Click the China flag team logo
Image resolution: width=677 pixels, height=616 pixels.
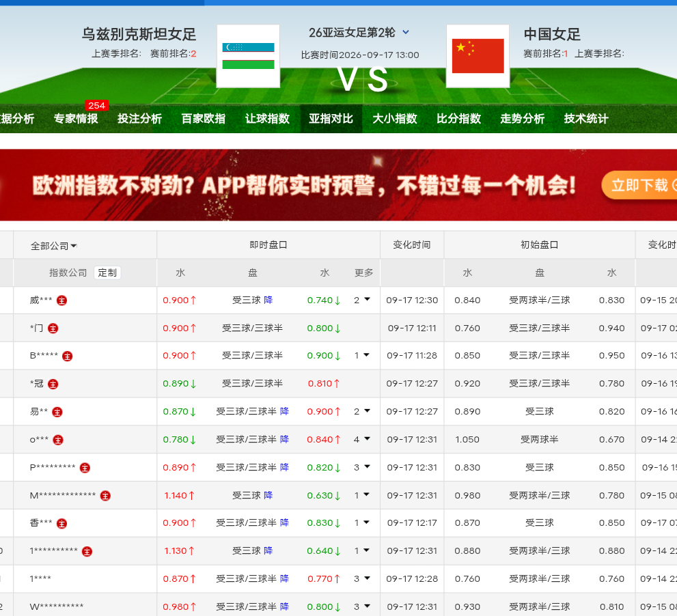pyautogui.click(x=478, y=56)
